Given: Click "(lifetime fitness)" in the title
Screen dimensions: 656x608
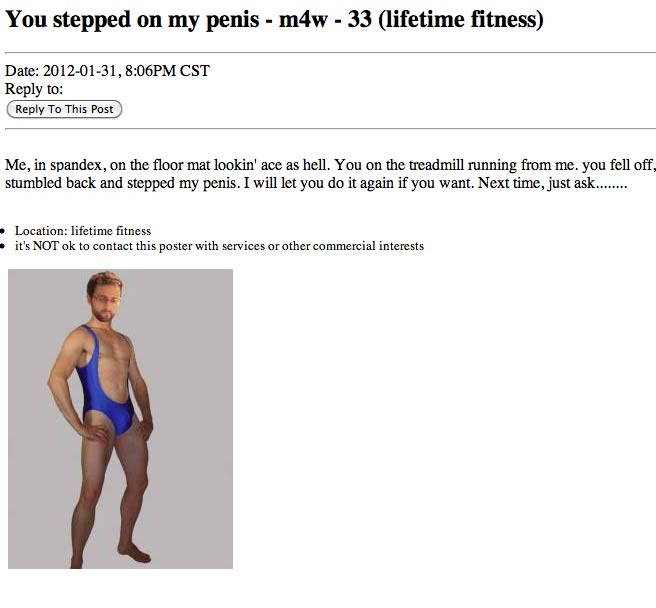Looking at the screenshot, I should pos(461,20).
